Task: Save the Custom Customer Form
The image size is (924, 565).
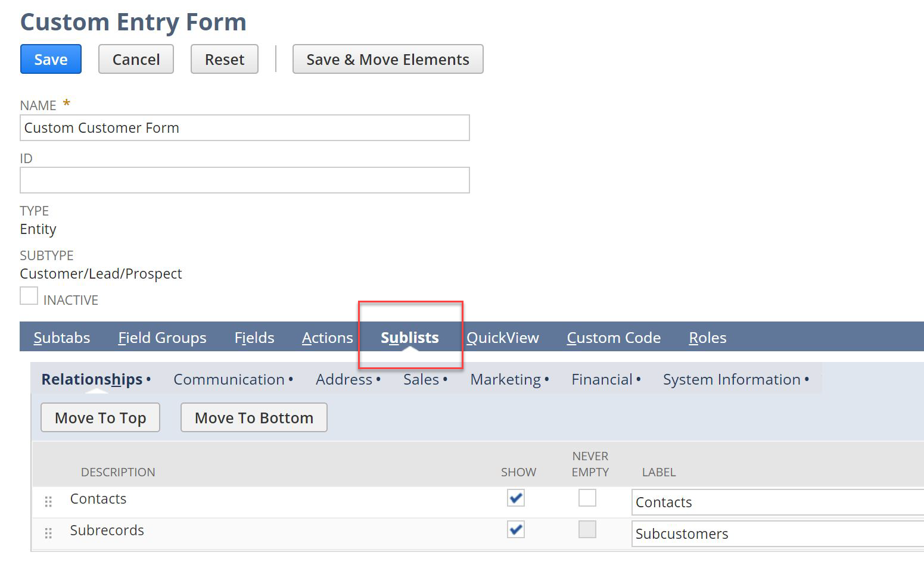Action: tap(50, 59)
